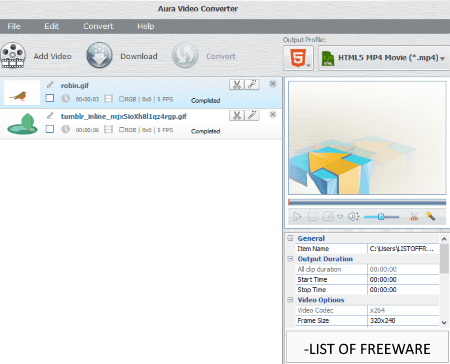This screenshot has width=450, height=364.
Task: Click the Start Time value field
Action: pos(403,279)
